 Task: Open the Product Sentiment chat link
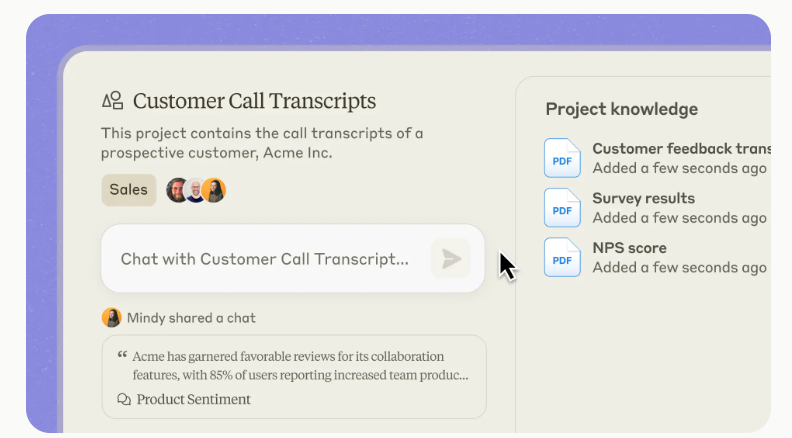tap(193, 400)
